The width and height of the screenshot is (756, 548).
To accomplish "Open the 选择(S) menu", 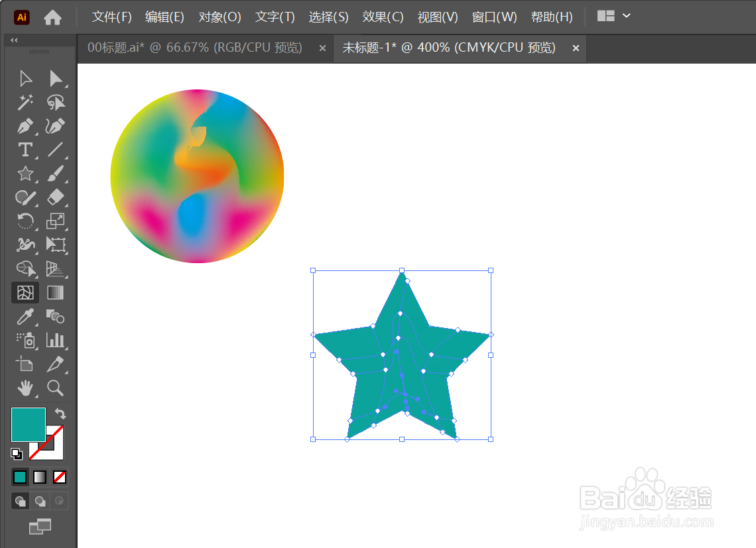I will (328, 17).
